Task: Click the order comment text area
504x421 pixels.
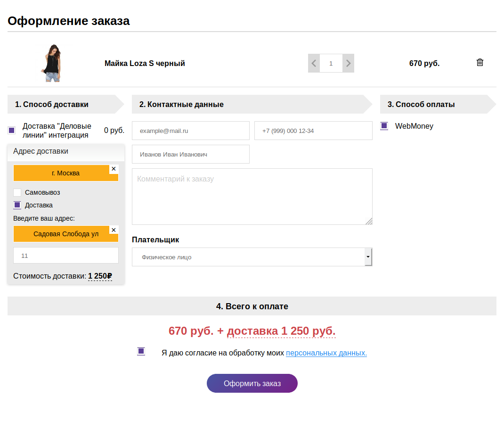Action: [x=252, y=197]
